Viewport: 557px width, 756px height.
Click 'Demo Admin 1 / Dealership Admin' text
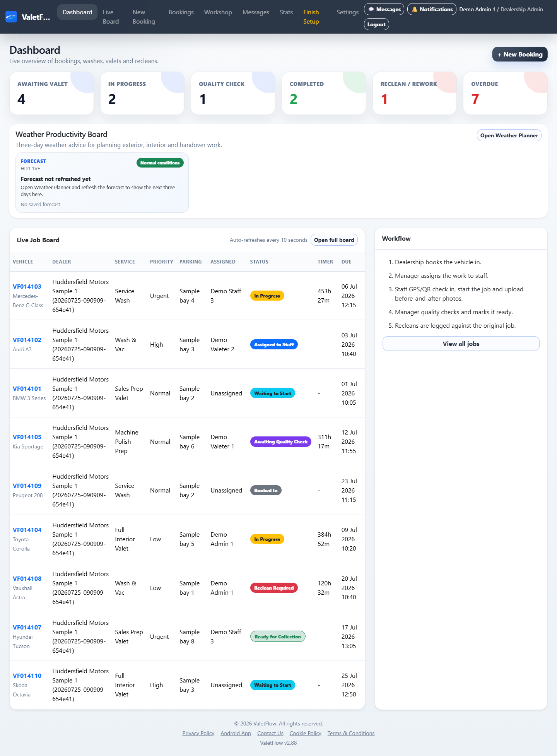click(x=501, y=9)
